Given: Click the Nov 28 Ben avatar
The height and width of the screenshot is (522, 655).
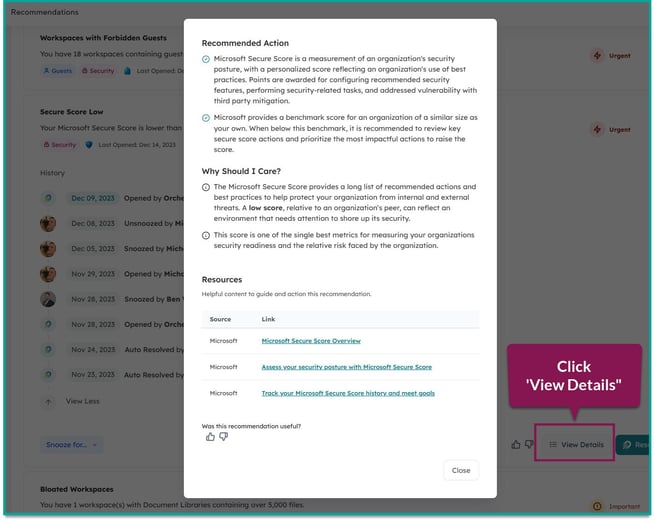Looking at the screenshot, I should click(x=48, y=299).
